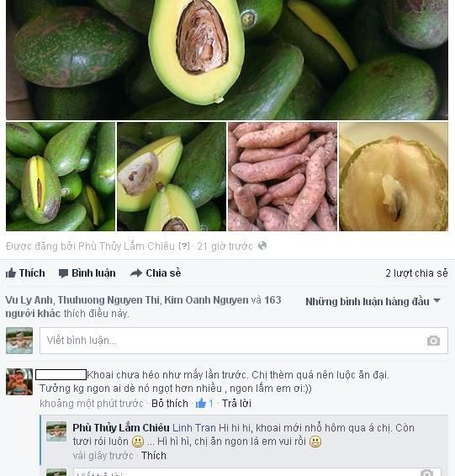
Task: Toggle Bỏ thích on the first comment
Action: coord(170,404)
